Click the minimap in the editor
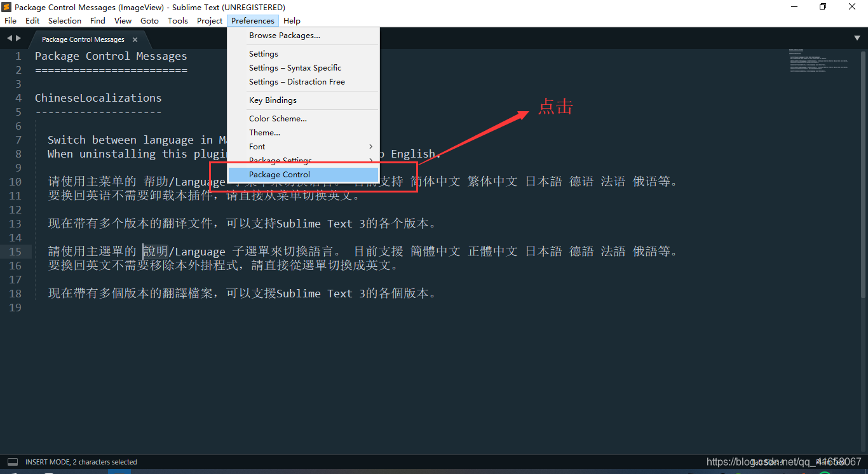The width and height of the screenshot is (868, 474). (818, 60)
